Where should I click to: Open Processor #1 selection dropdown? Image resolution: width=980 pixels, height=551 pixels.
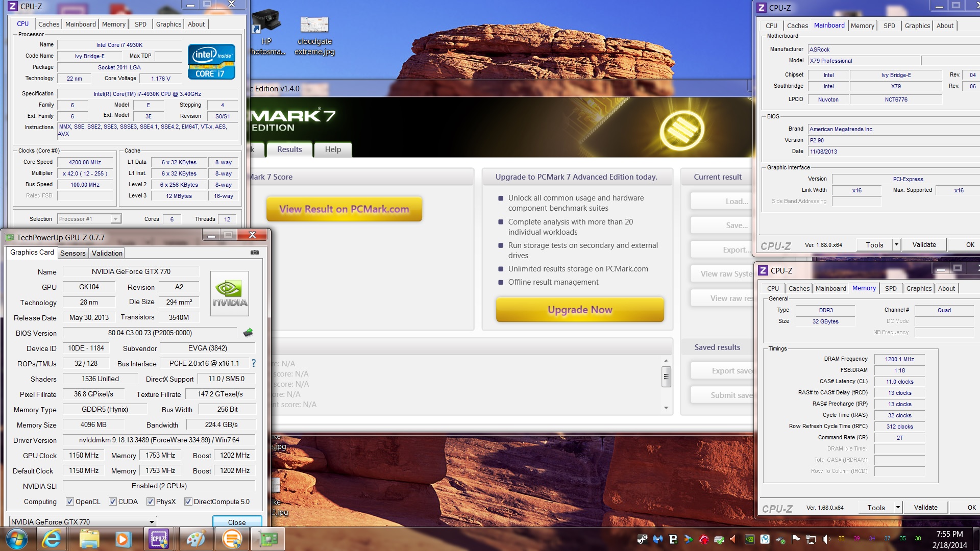tap(89, 219)
